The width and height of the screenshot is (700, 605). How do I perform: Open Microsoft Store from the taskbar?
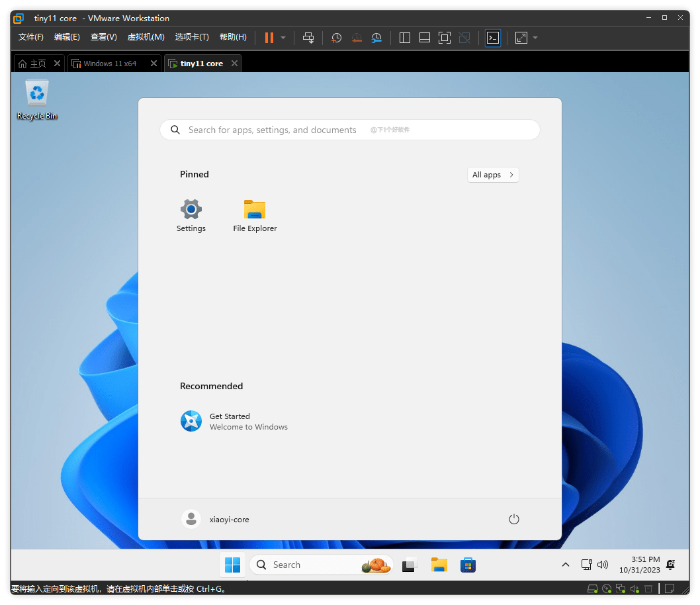coord(468,565)
